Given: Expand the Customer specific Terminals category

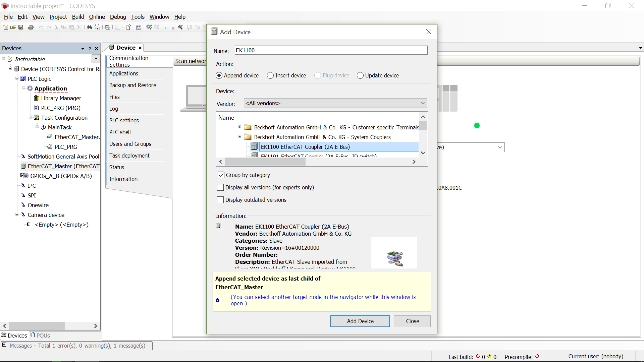Looking at the screenshot, I should [239, 127].
